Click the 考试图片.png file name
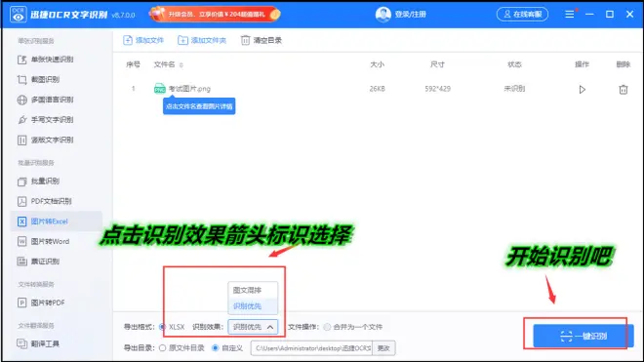 (189, 89)
